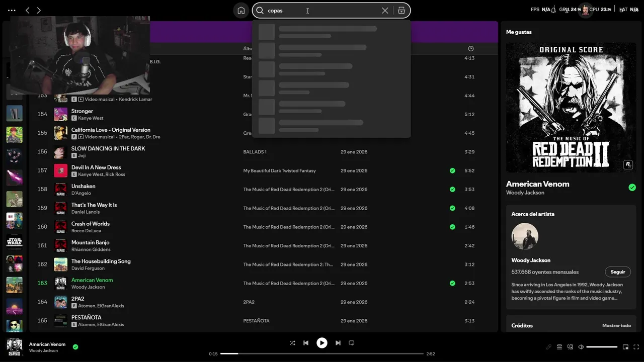
Task: Select track SLOW DANCING IN THE DARK
Action: (x=108, y=149)
